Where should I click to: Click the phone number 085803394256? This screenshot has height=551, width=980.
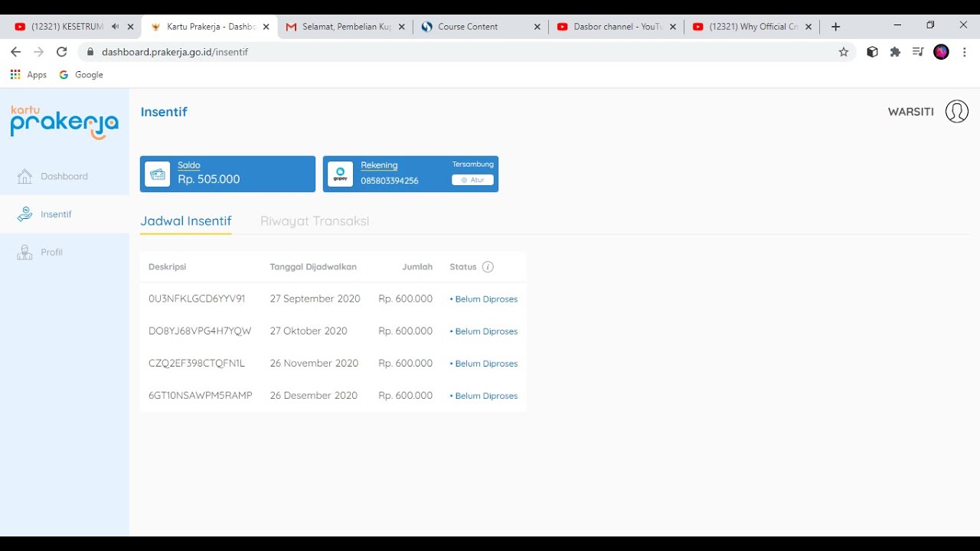pos(390,181)
